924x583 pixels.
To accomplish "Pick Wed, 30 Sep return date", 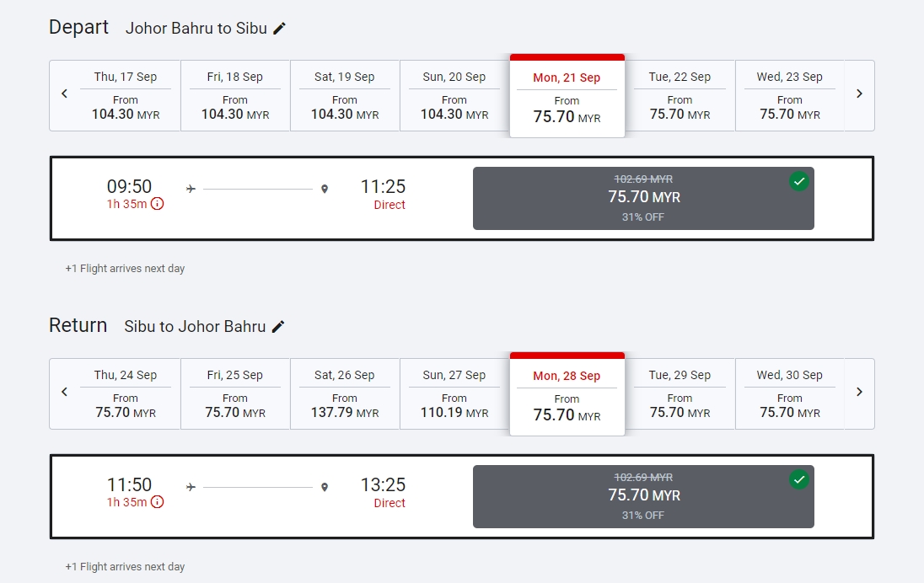I will 789,394.
